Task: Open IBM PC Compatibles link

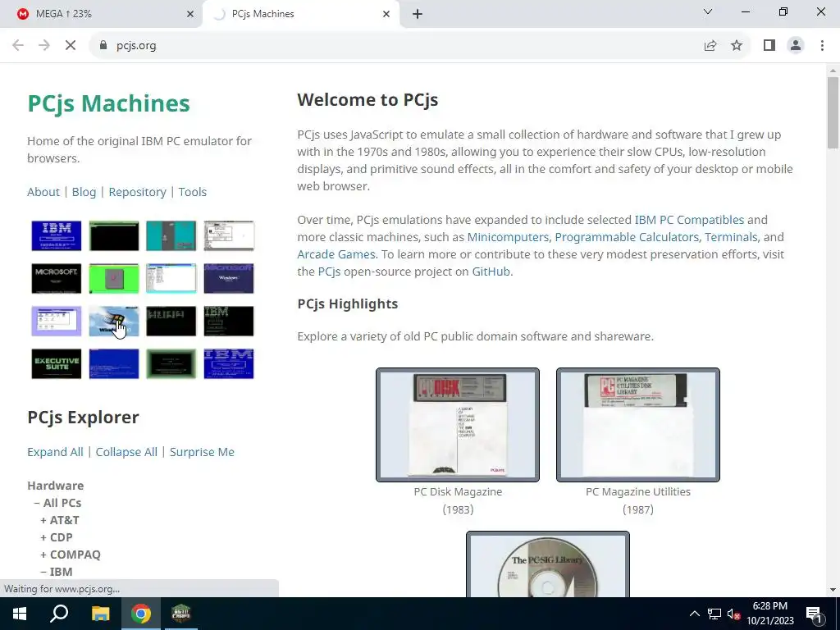Action: [x=689, y=220]
